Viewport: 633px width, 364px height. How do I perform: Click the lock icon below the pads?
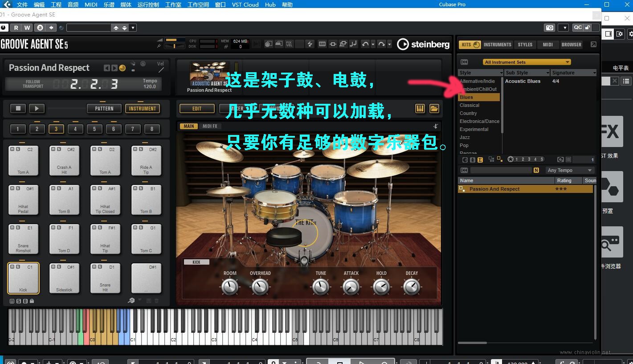[32, 301]
